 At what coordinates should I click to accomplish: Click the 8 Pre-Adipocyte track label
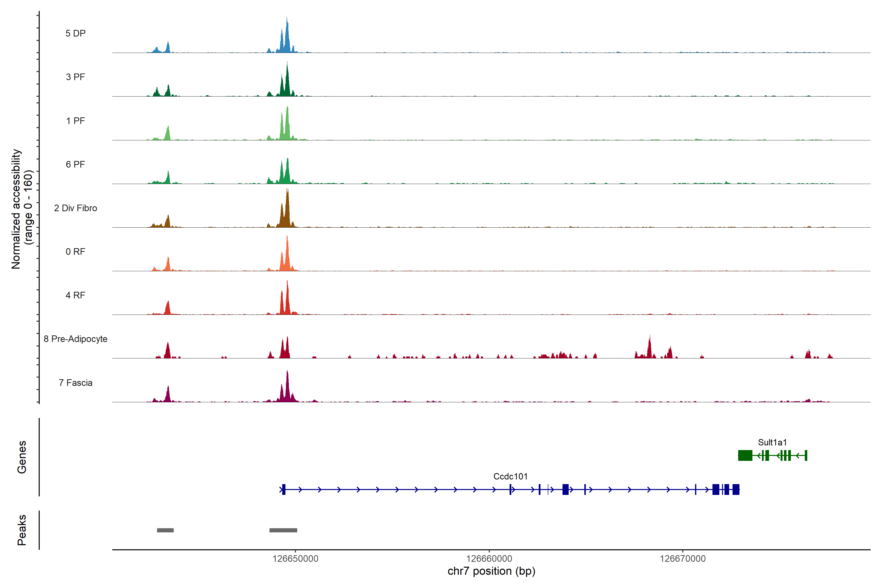point(75,339)
